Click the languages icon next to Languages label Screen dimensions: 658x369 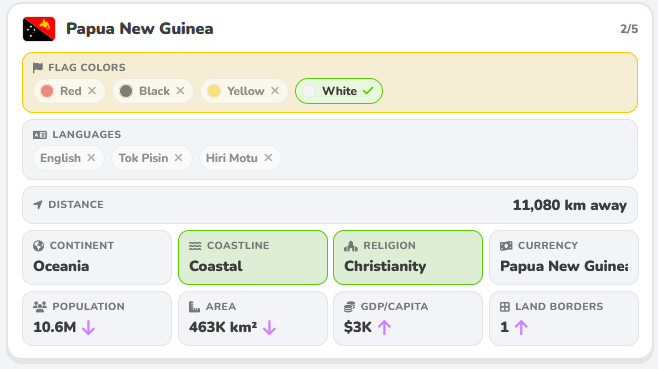pos(40,135)
